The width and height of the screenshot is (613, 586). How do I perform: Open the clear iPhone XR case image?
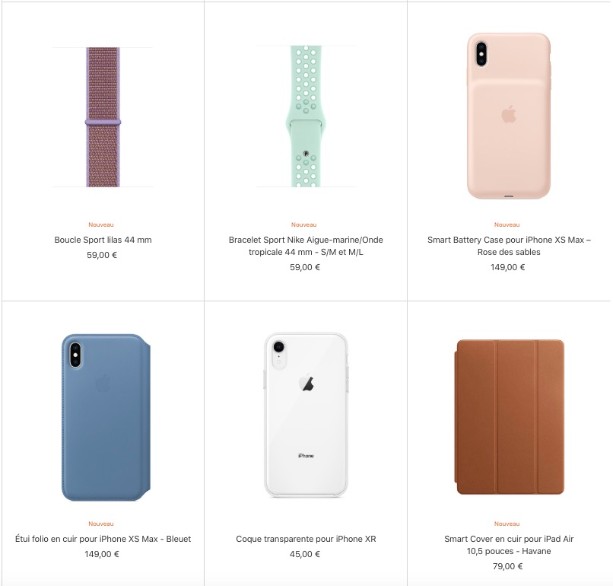point(306,415)
